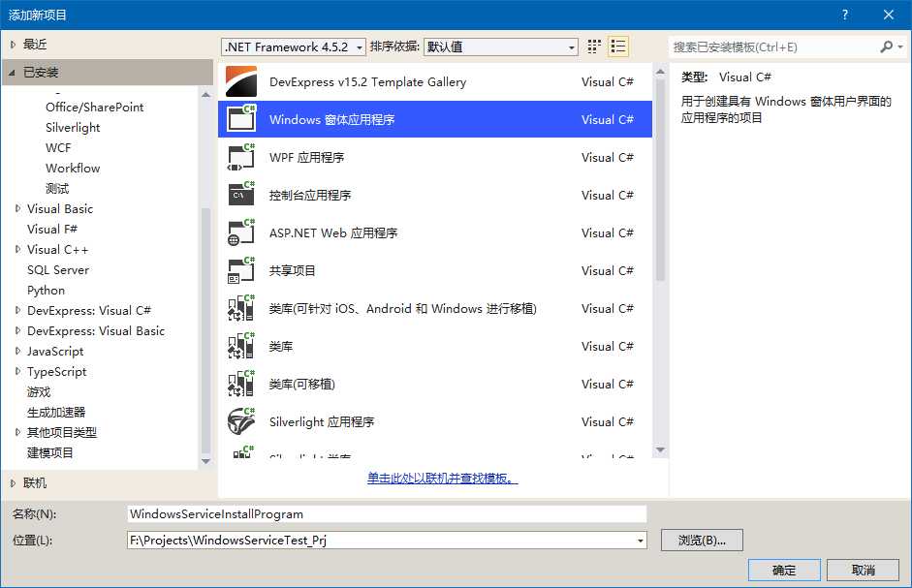Click template list scrollbar down arrow
This screenshot has width=912, height=588.
[660, 449]
